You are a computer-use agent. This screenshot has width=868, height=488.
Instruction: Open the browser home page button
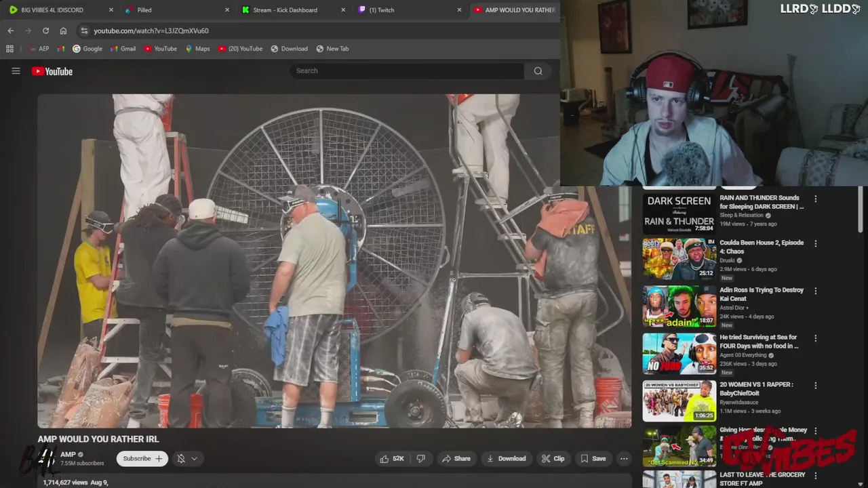[63, 30]
